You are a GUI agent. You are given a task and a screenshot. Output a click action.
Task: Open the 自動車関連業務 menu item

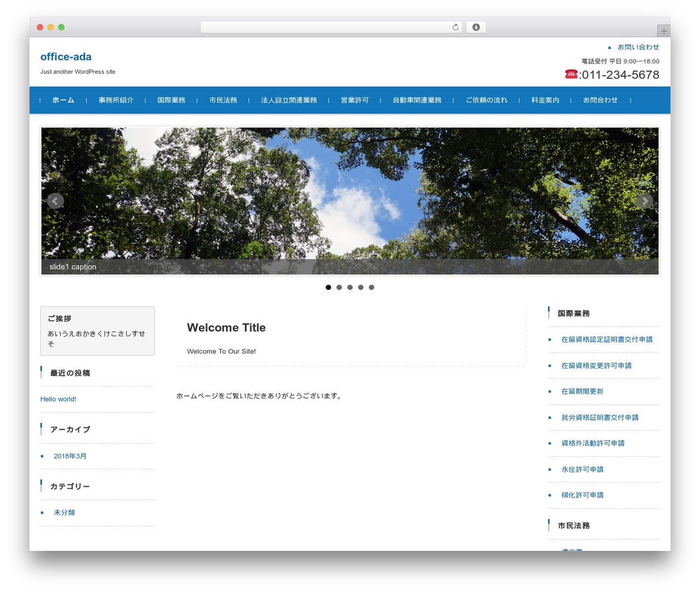click(x=417, y=100)
